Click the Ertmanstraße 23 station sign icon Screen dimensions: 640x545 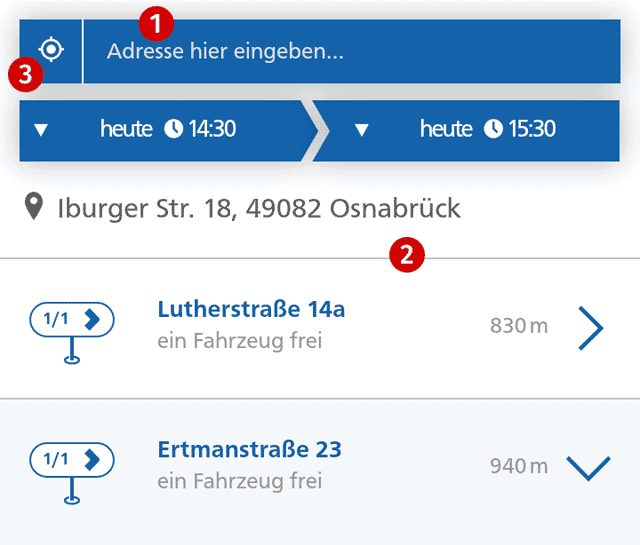click(72, 468)
